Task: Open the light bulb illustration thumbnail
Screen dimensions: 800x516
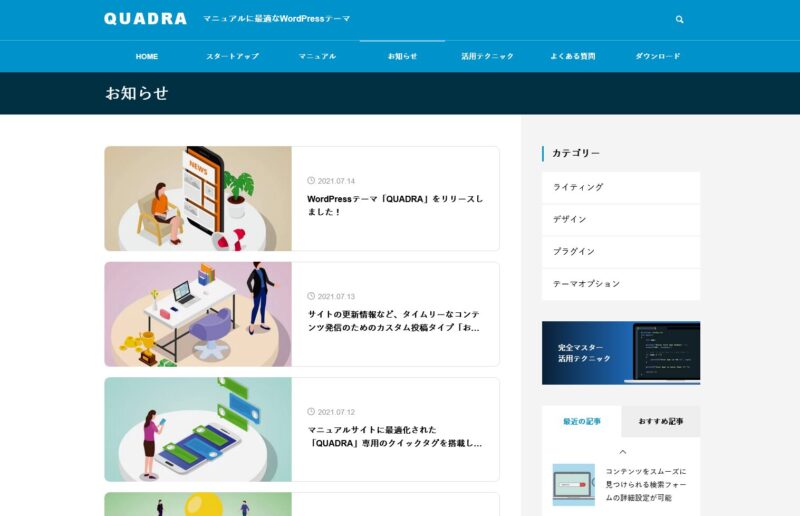Action: tap(198, 504)
